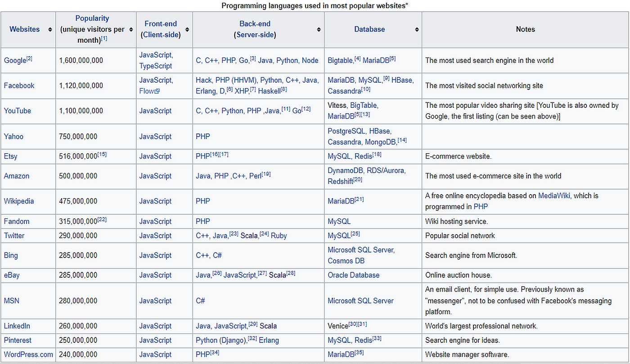Sort by Popularity column sort arrows
Screen dimensions: 630x364
pos(130,30)
